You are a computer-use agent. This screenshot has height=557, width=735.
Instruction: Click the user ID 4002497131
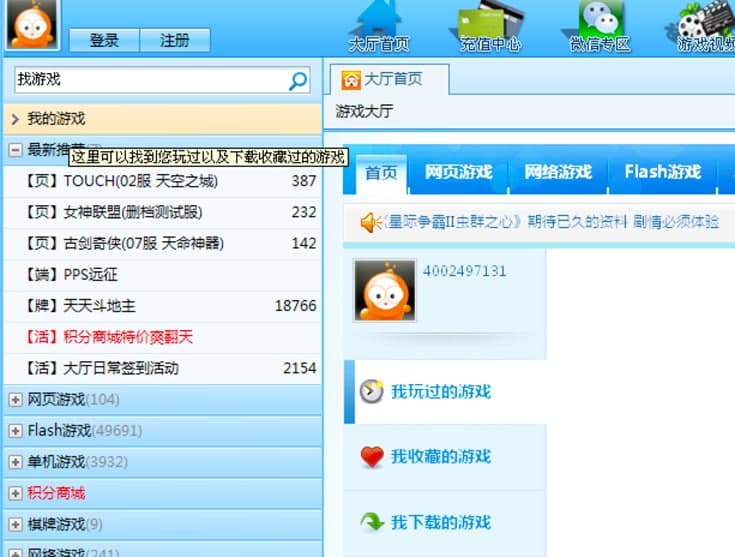[465, 271]
